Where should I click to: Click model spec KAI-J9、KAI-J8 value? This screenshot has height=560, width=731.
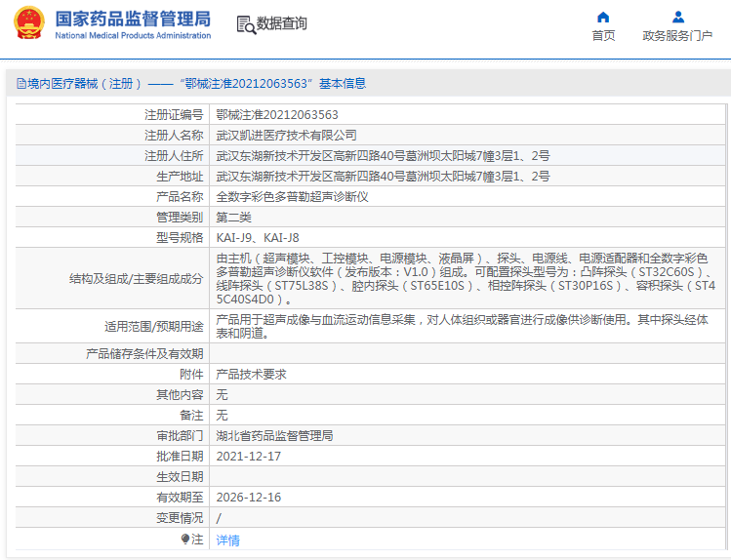pyautogui.click(x=258, y=237)
